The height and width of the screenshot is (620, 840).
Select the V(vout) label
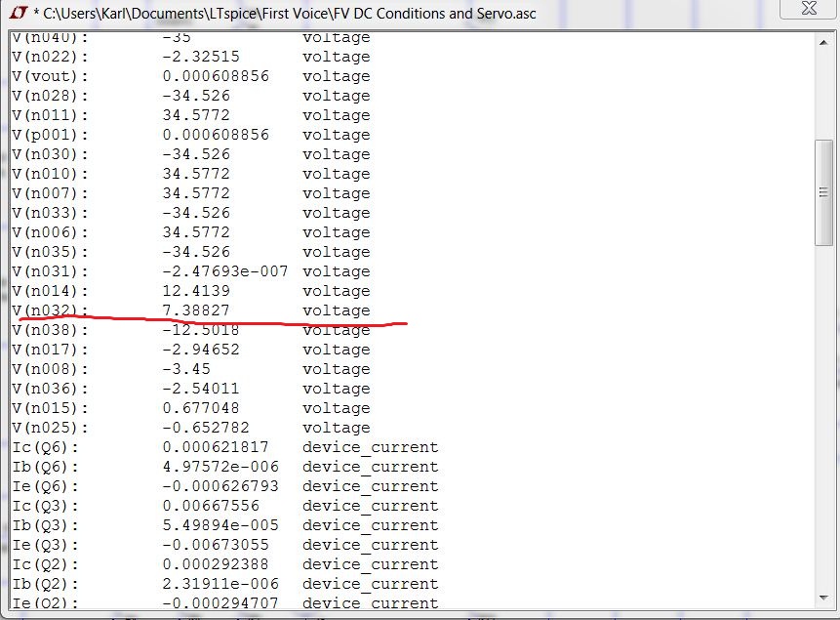point(50,76)
